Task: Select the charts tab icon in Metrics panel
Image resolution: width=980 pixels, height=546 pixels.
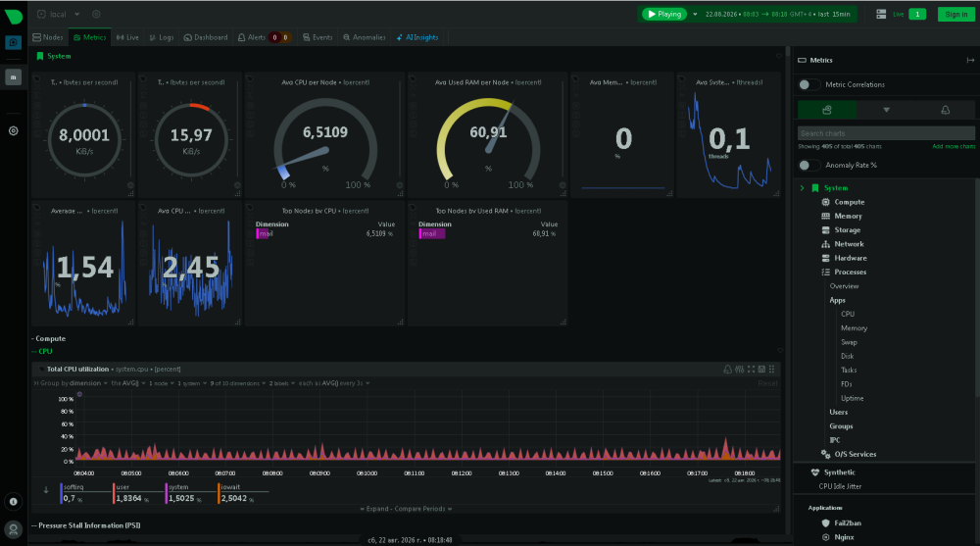Action: (x=827, y=110)
